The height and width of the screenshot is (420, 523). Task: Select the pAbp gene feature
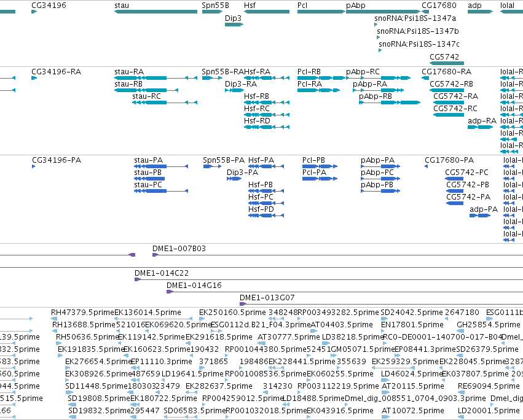tap(383, 12)
